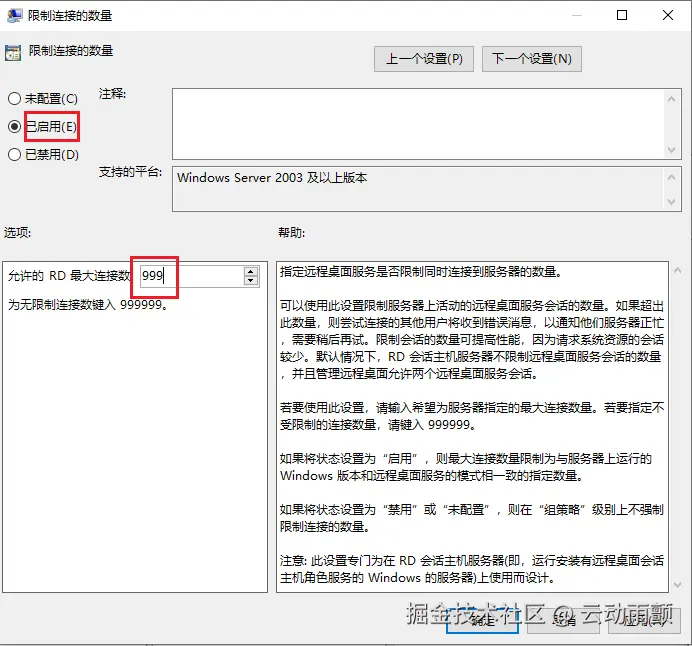The width and height of the screenshot is (692, 646).
Task: Increase max connections with spinner up arrow
Action: (x=251, y=271)
